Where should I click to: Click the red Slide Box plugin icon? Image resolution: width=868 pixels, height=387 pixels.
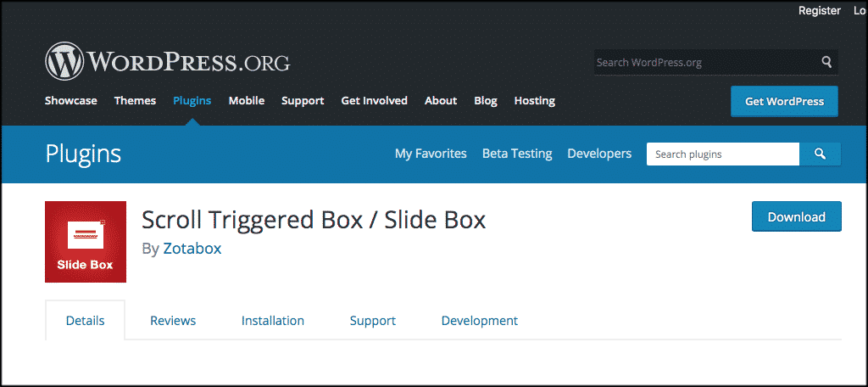point(86,242)
